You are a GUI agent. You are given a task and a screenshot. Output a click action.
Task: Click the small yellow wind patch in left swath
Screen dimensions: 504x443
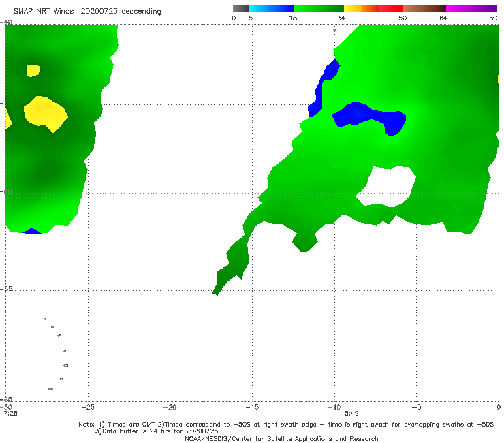coord(33,70)
